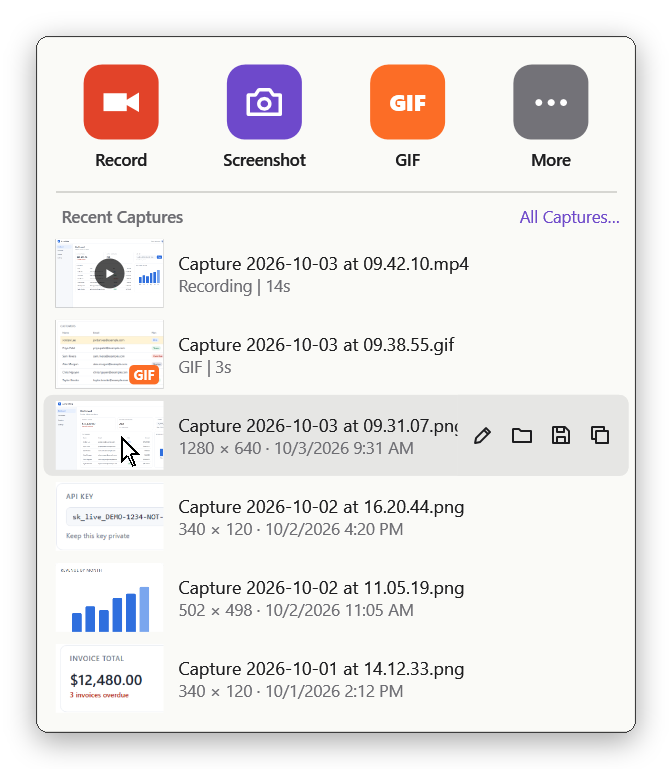This screenshot has width=672, height=769.
Task: Click the '340 × 120 · 10/1/2026 2:12 PM' detail
Action: pos(291,691)
